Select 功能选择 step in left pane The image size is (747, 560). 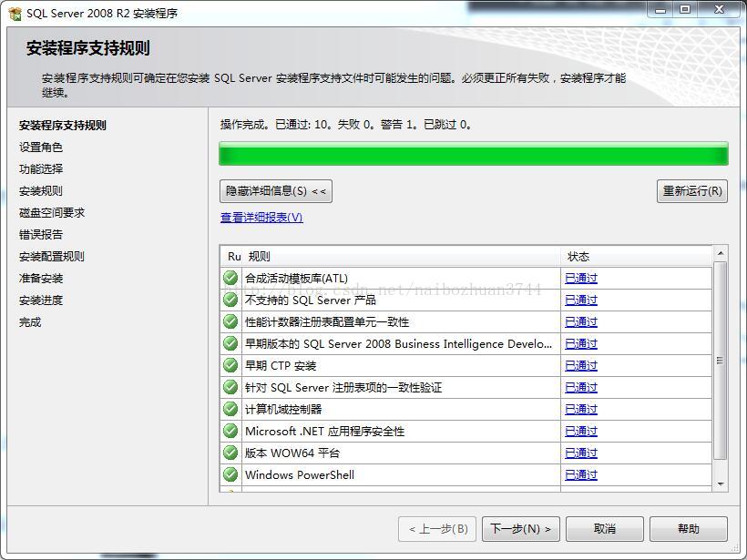coord(41,169)
